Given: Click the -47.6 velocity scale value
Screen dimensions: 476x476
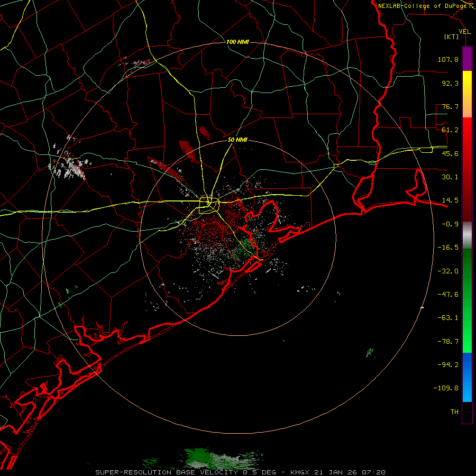Looking at the screenshot, I should click(x=448, y=295).
